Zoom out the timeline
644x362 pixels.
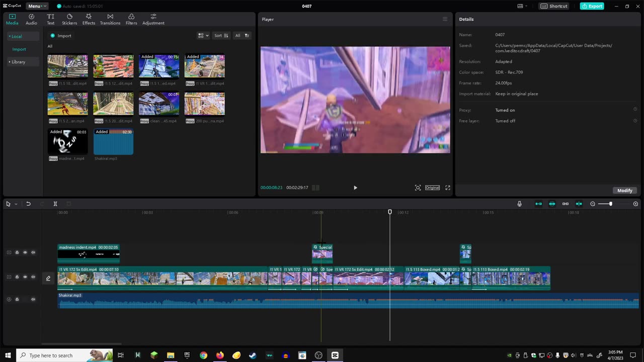pos(593,204)
